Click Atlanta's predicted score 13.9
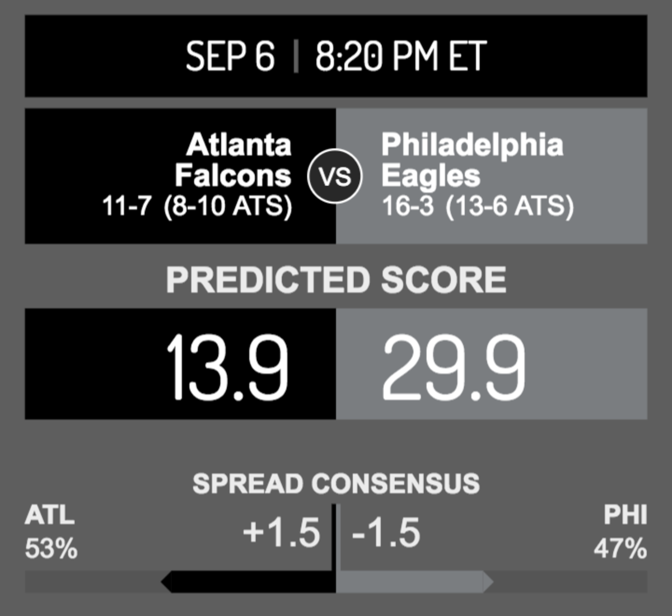Image resolution: width=672 pixels, height=616 pixels. 227,367
